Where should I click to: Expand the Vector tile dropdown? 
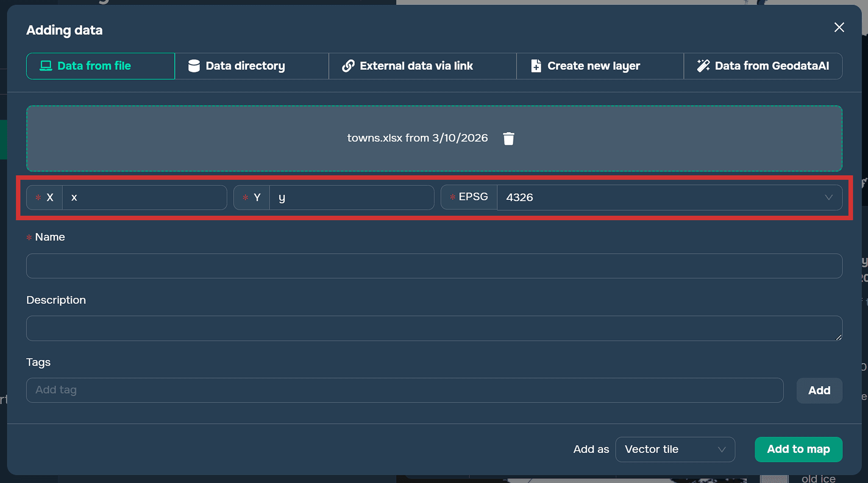point(675,449)
